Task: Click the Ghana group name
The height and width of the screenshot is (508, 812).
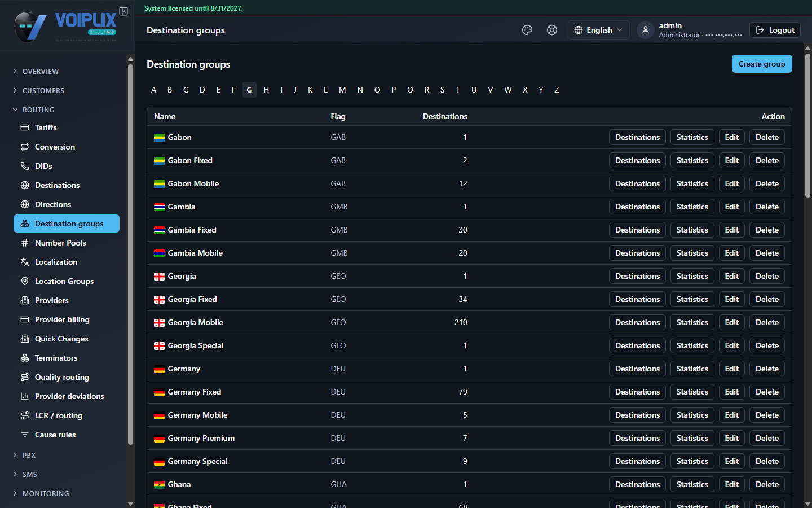Action: tap(179, 484)
